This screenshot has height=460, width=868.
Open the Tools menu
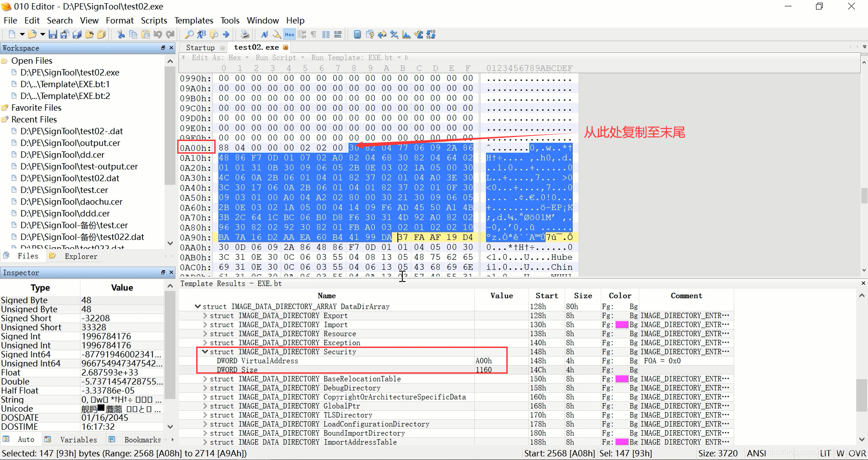[x=230, y=20]
